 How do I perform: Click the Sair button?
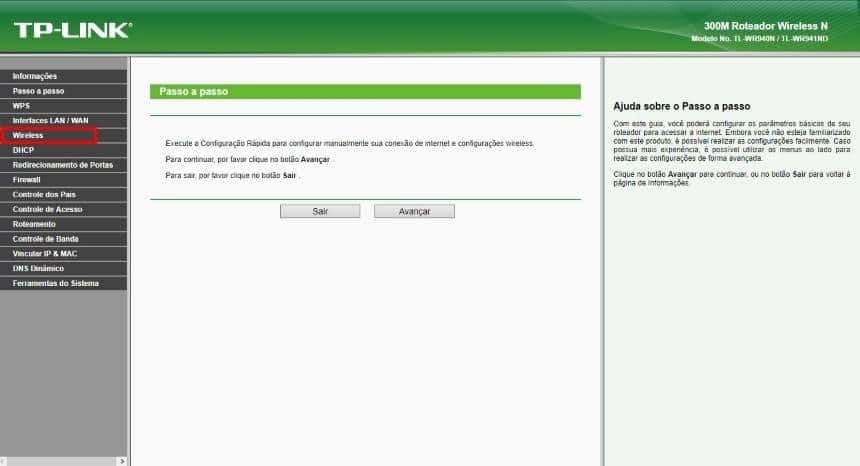click(320, 211)
